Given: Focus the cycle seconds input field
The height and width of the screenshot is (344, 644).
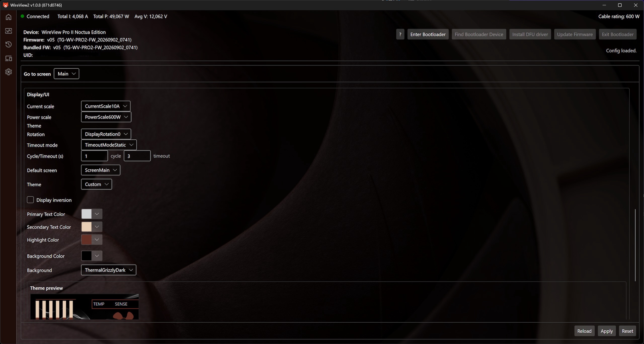Looking at the screenshot, I should (95, 156).
